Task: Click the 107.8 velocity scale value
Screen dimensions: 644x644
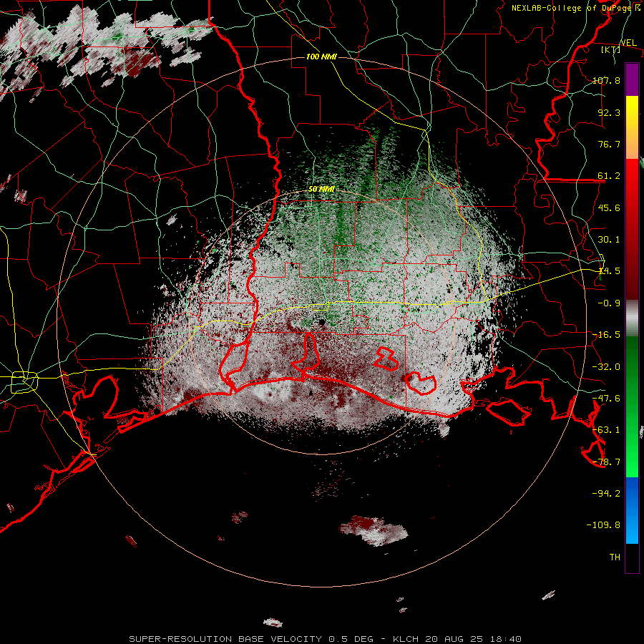Action: click(606, 80)
